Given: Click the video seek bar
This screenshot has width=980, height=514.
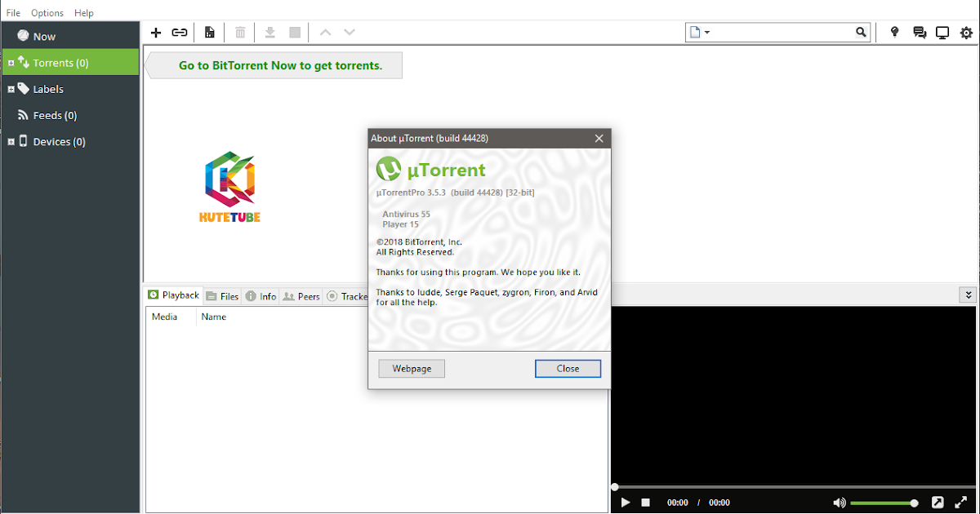Looking at the screenshot, I should click(794, 487).
